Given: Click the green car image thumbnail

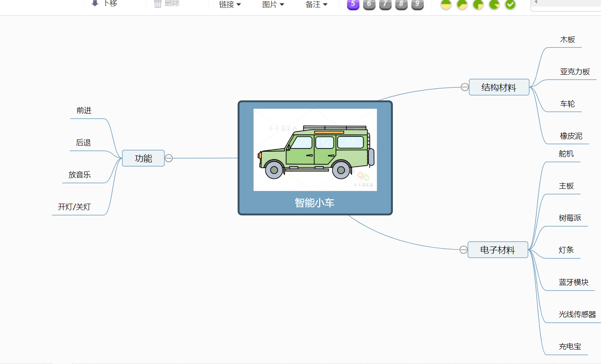Looking at the screenshot, I should 315,150.
